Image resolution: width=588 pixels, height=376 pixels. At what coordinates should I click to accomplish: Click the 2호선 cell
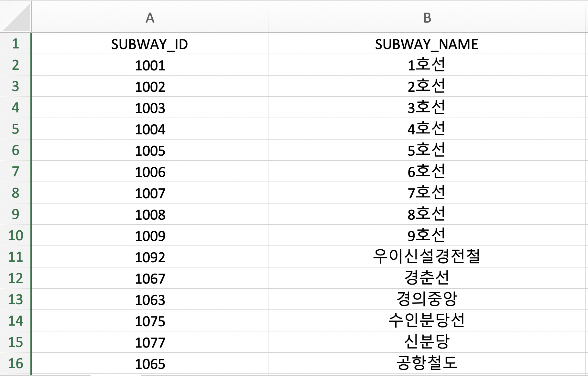click(427, 86)
